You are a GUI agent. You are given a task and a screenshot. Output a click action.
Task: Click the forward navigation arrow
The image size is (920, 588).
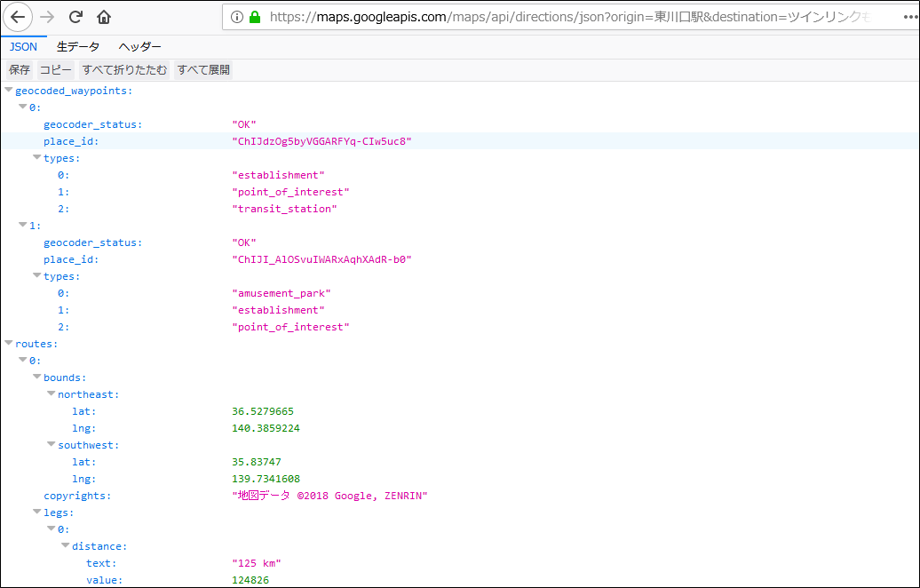click(46, 16)
